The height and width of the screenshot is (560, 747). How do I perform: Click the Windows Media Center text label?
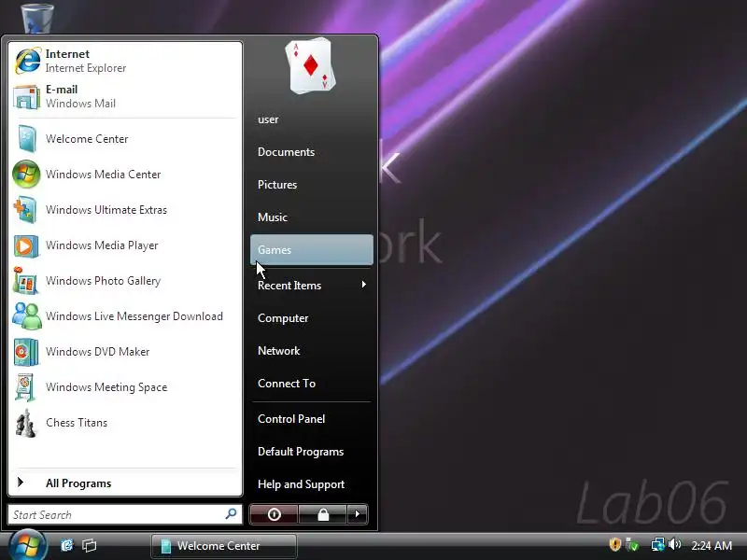(x=104, y=175)
